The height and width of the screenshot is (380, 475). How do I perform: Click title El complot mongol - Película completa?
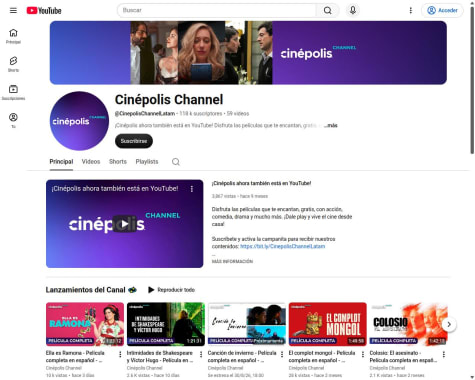coord(322,356)
